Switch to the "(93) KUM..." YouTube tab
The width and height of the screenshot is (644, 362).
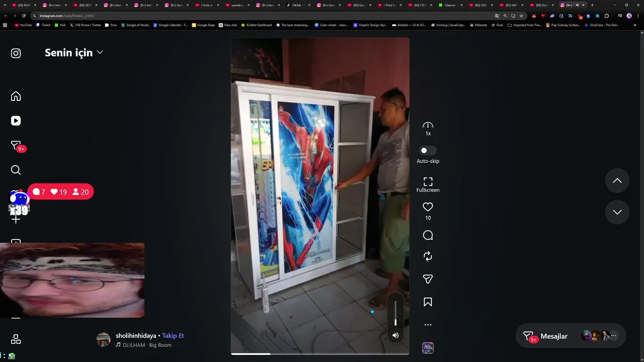click(x=23, y=5)
